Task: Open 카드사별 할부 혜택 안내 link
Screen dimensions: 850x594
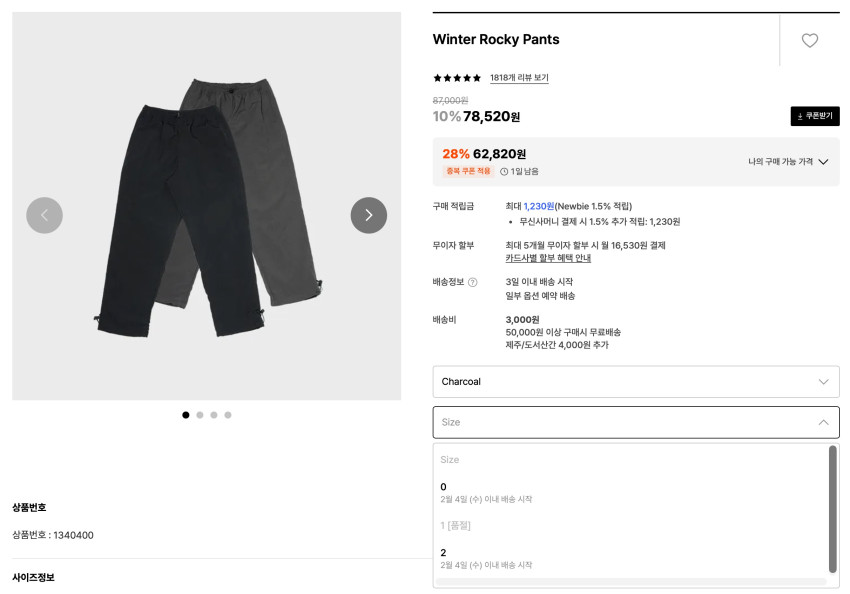Action: (548, 258)
